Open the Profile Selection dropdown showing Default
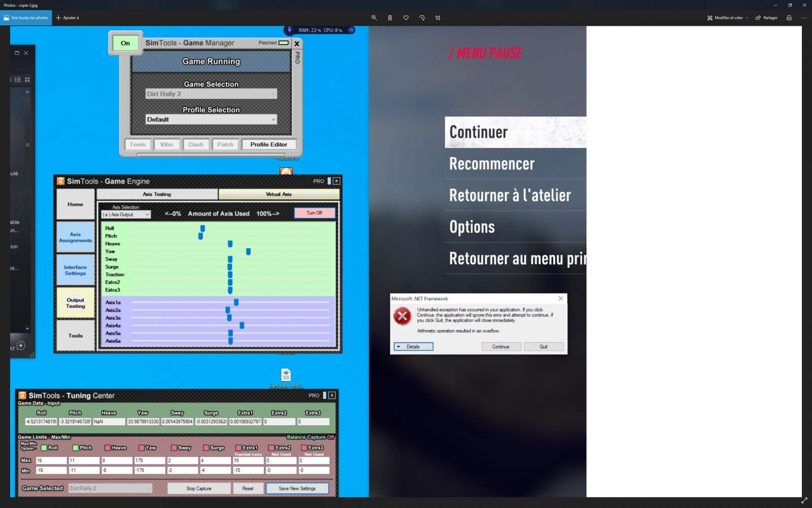This screenshot has height=508, width=812. point(211,119)
